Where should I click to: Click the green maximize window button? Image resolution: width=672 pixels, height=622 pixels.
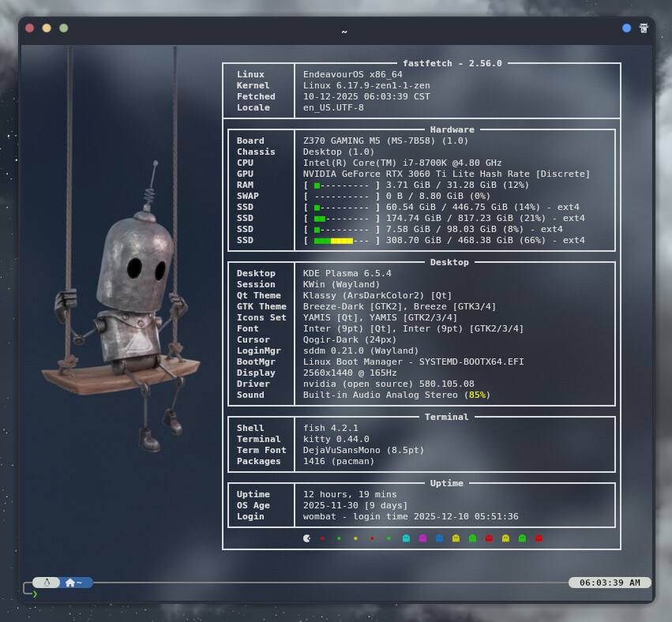pyautogui.click(x=64, y=28)
